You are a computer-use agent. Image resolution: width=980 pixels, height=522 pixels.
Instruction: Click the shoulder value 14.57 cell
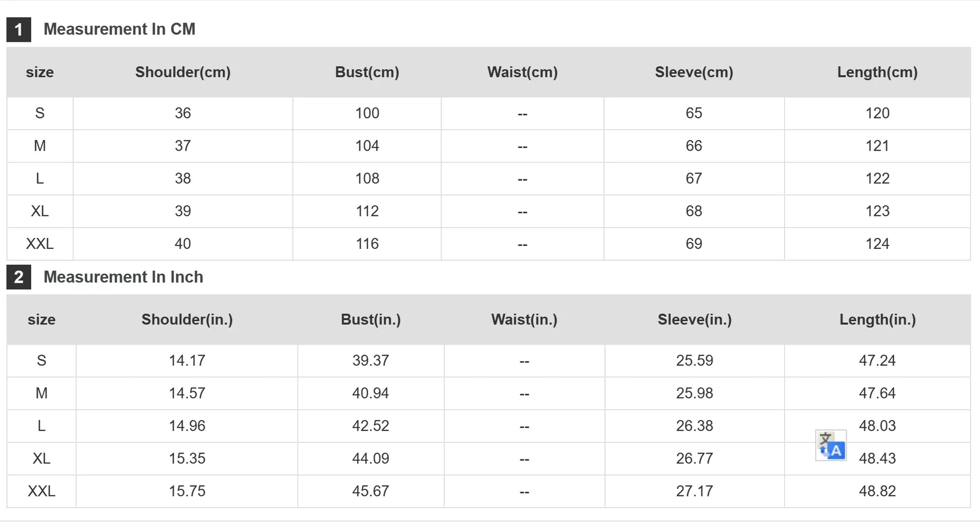pos(187,394)
